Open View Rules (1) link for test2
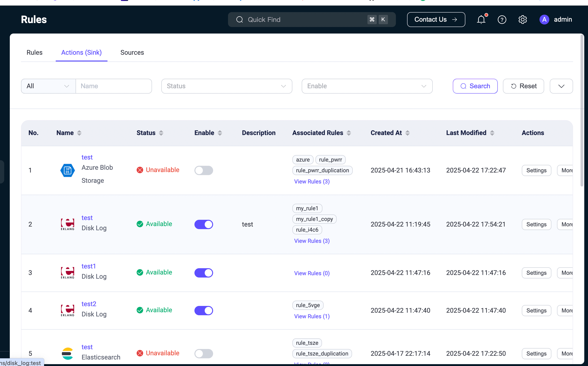588x366 pixels. click(x=312, y=316)
